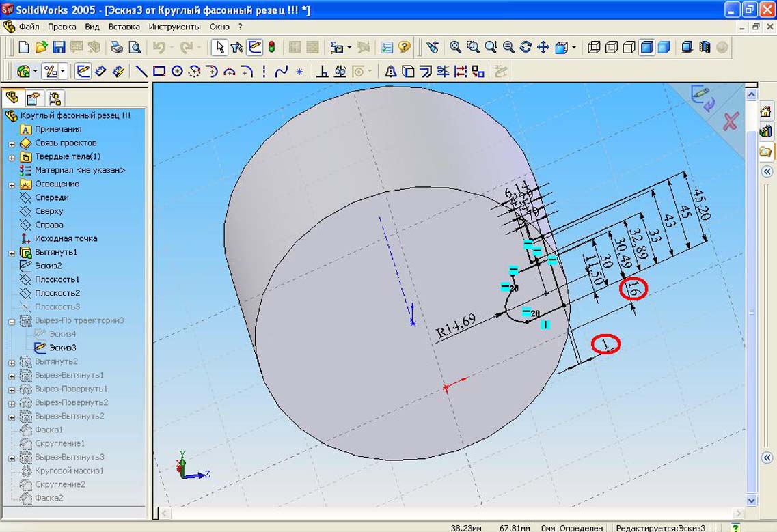
Task: Select the Centerline dashed tool
Action: (264, 71)
